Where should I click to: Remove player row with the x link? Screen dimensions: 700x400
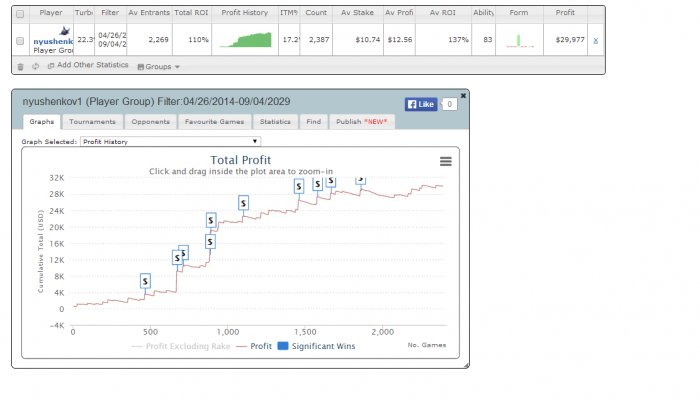coord(596,41)
